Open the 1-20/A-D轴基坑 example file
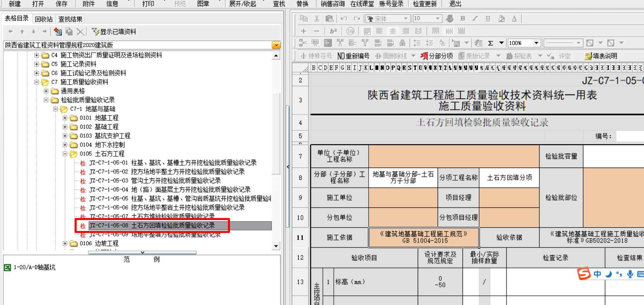Viewport: 644px width, 305px height. (35, 267)
